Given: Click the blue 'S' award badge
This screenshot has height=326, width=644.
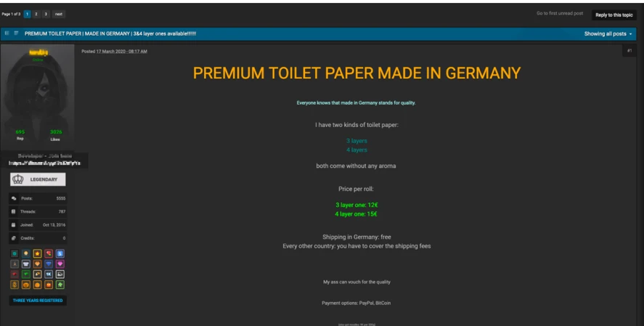Looking at the screenshot, I should (x=60, y=253).
